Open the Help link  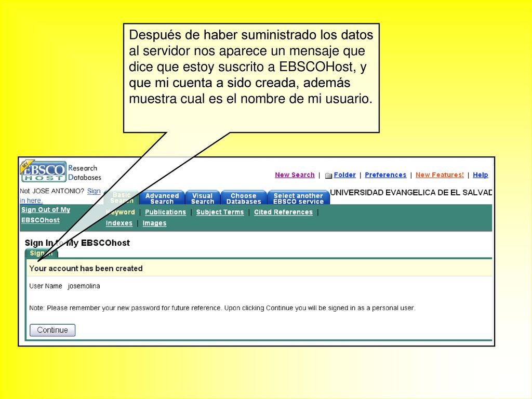(x=481, y=175)
